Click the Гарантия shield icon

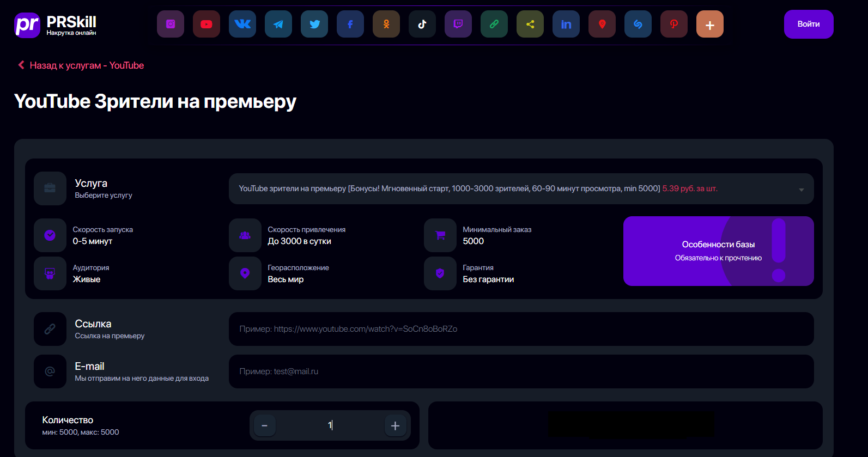tap(440, 273)
